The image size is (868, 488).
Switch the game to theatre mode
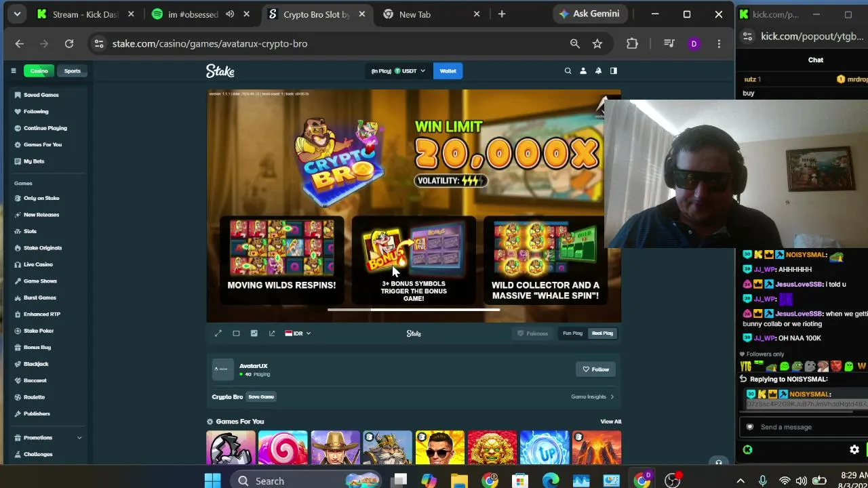click(x=236, y=333)
